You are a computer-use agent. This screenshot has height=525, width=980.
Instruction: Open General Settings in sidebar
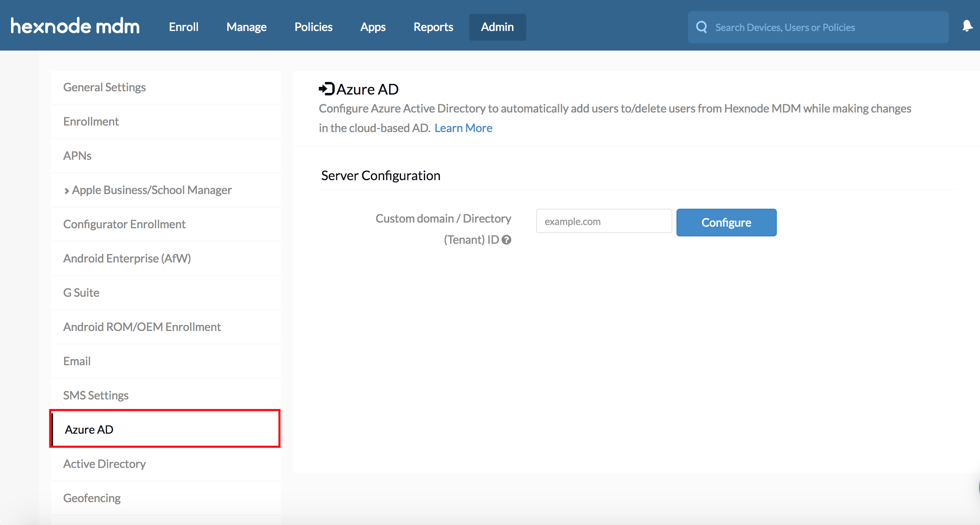pos(166,87)
